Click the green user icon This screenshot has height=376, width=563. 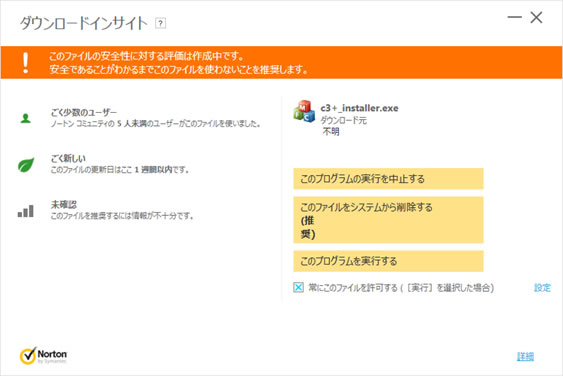click(x=25, y=118)
